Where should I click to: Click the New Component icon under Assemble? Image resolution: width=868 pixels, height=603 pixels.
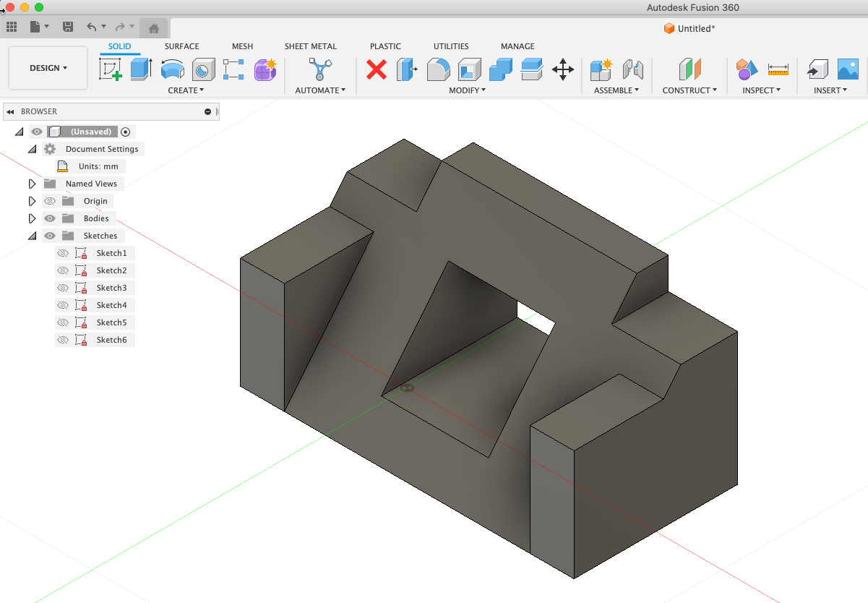(600, 69)
